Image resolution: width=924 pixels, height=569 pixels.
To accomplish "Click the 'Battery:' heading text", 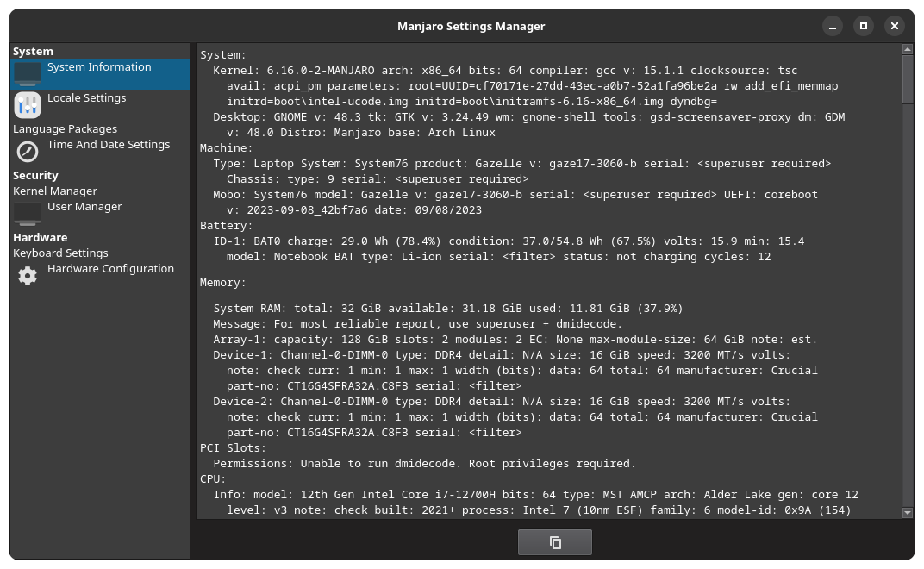I will click(x=226, y=225).
